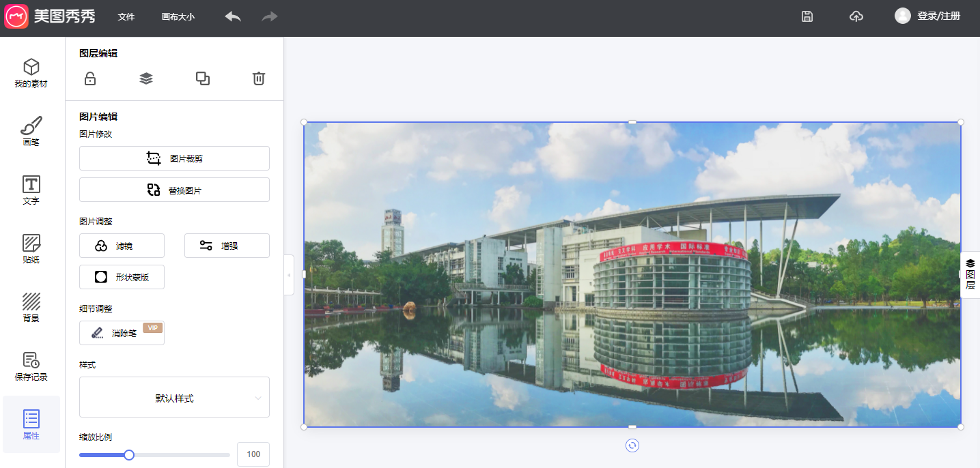
Task: Expand the 图层 layers side panel
Action: coord(970,275)
